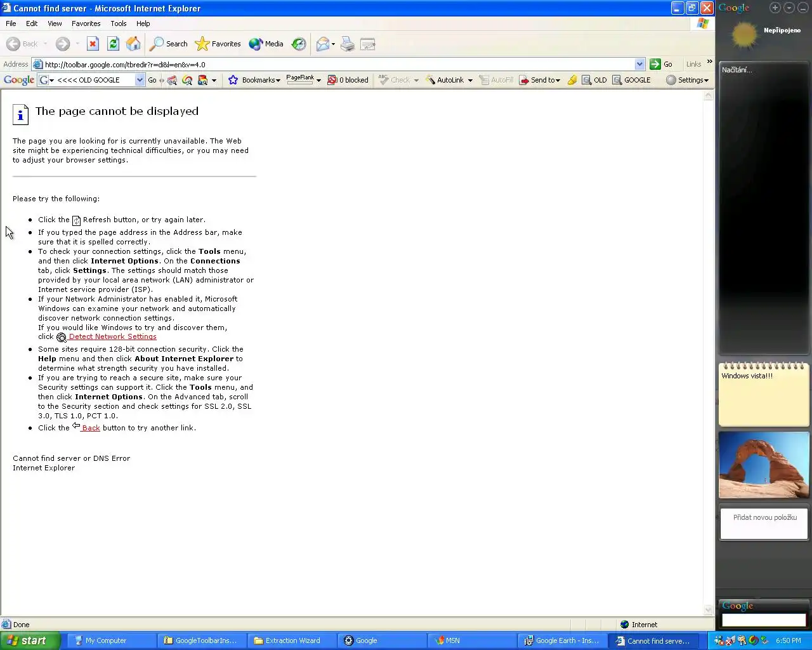Image resolution: width=812 pixels, height=650 pixels.
Task: Open the Bookmarks dropdown
Action: coord(254,80)
